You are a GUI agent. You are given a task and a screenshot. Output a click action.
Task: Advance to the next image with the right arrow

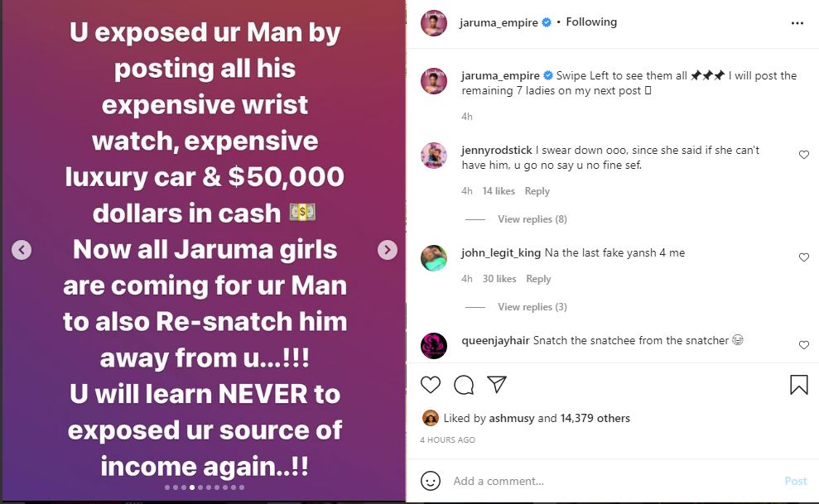coord(386,249)
